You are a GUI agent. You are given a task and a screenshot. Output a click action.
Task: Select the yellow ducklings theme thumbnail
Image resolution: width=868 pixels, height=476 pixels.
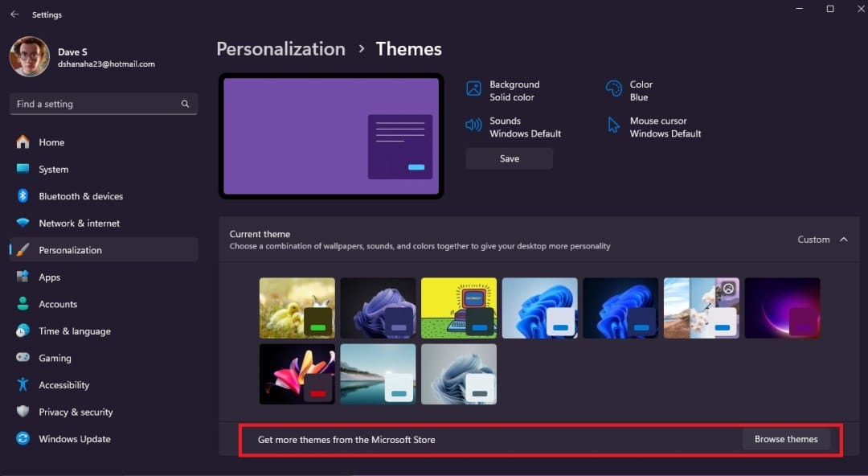[x=297, y=307]
